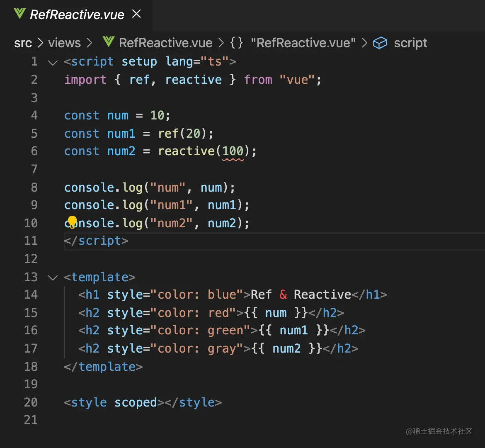This screenshot has width=485, height=448.
Task: Click the "num1" string on line 9
Action: [171, 205]
